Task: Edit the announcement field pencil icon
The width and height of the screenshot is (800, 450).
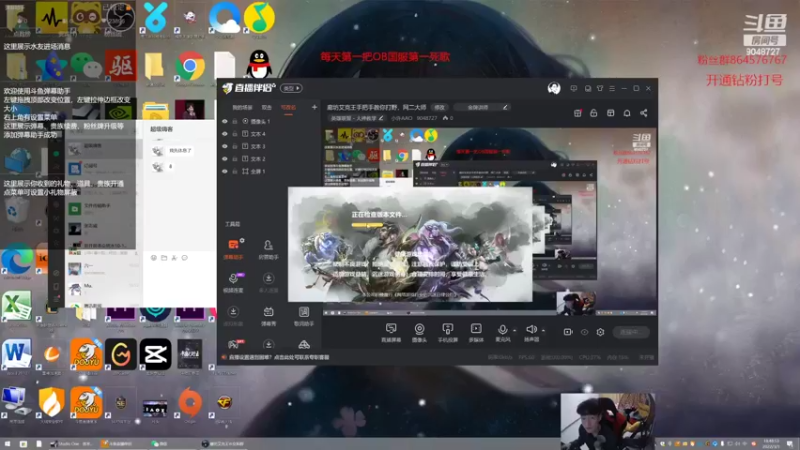Action: click(x=505, y=107)
